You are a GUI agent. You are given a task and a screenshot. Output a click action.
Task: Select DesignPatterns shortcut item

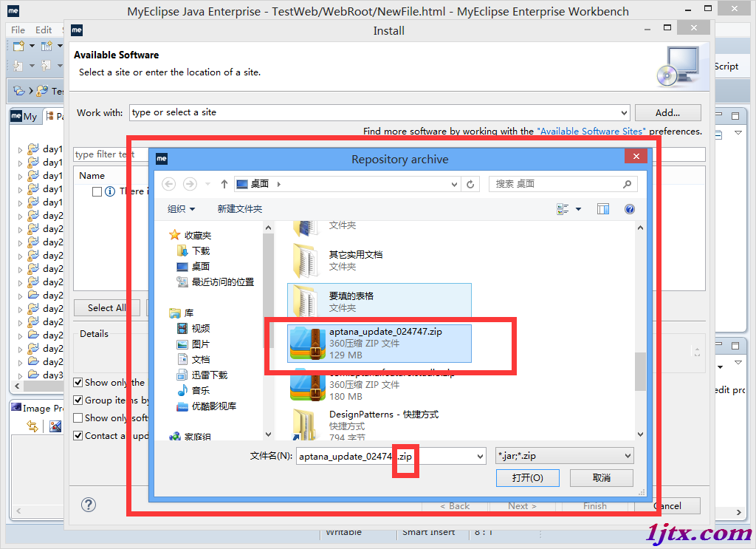(379, 425)
